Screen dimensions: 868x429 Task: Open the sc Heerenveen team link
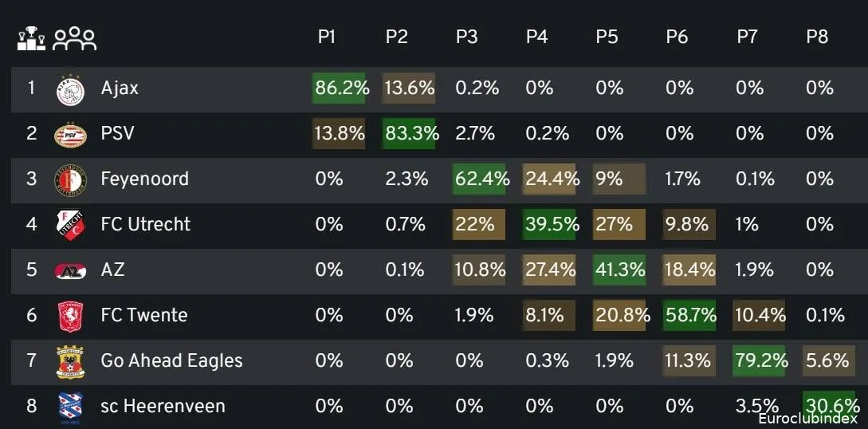163,407
